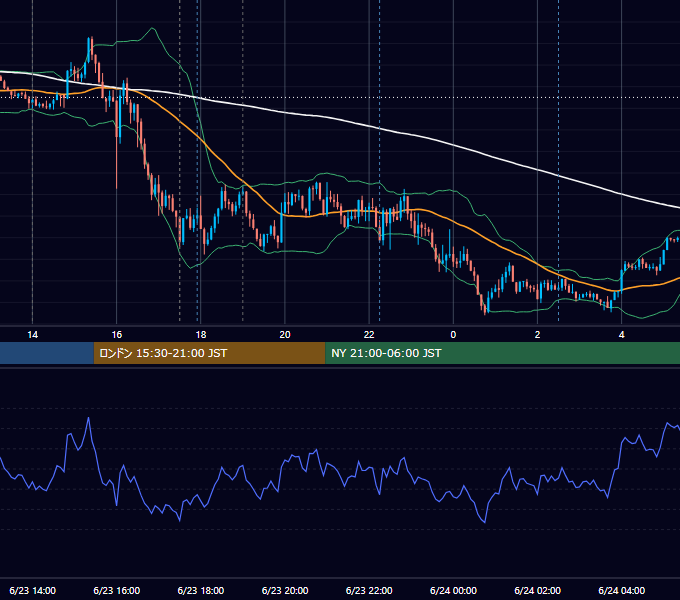Click the blue session bar before London
Image resolution: width=680 pixels, height=600 pixels.
point(47,353)
